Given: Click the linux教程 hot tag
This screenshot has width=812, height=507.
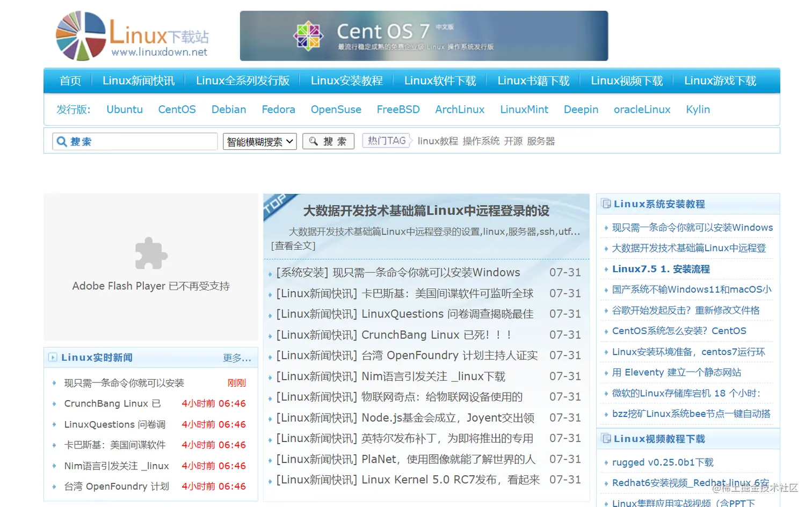Looking at the screenshot, I should (x=438, y=141).
